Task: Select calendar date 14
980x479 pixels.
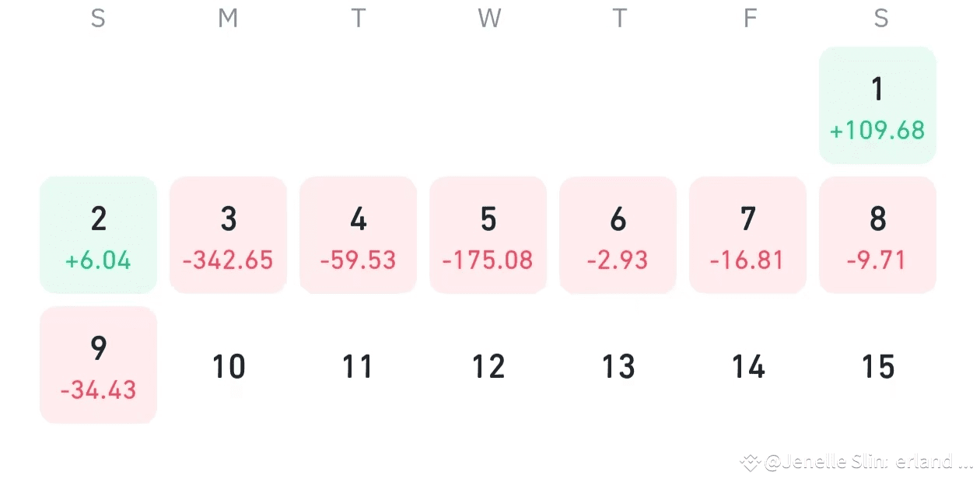Action: tap(747, 366)
